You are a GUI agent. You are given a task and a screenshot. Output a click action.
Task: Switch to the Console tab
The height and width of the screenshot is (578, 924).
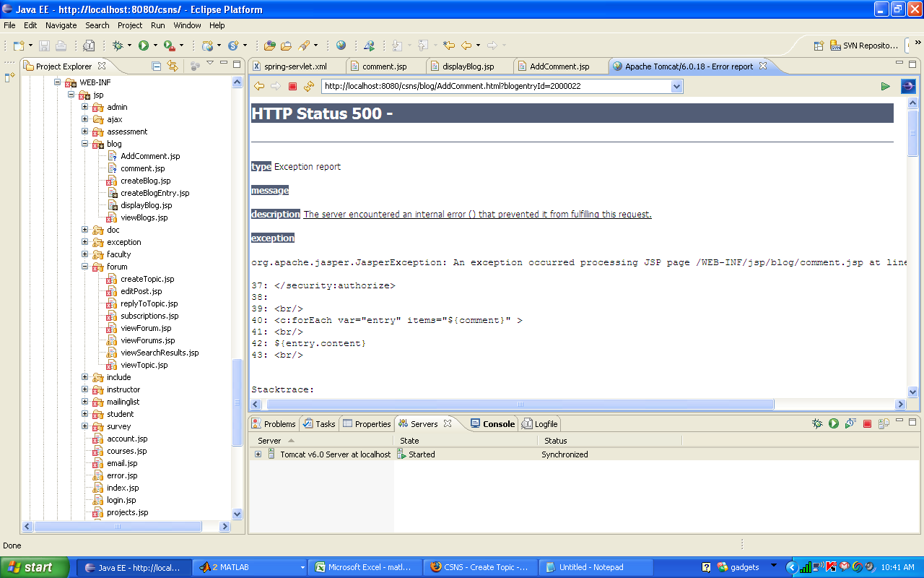498,424
